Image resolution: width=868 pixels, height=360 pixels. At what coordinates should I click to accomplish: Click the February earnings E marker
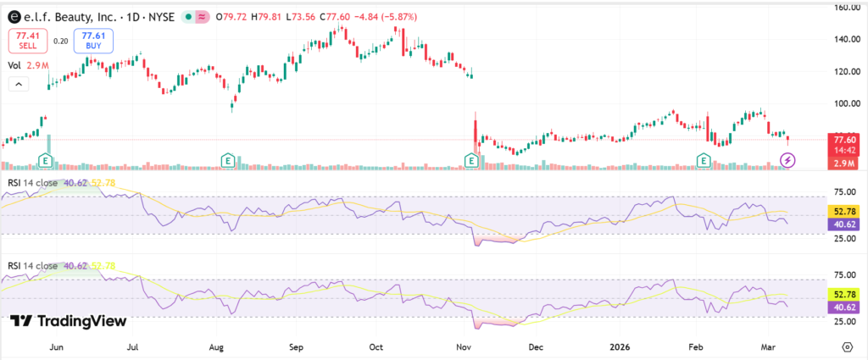(x=703, y=159)
